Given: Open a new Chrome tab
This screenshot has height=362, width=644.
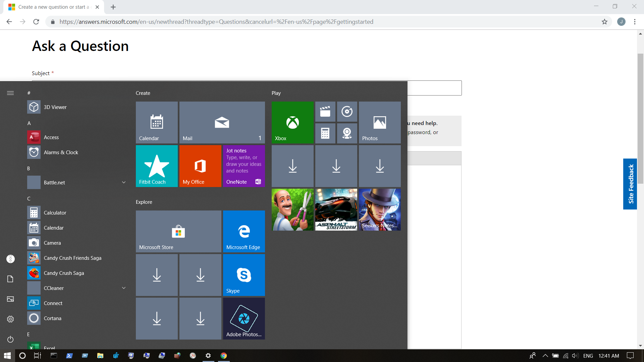Looking at the screenshot, I should tap(113, 7).
